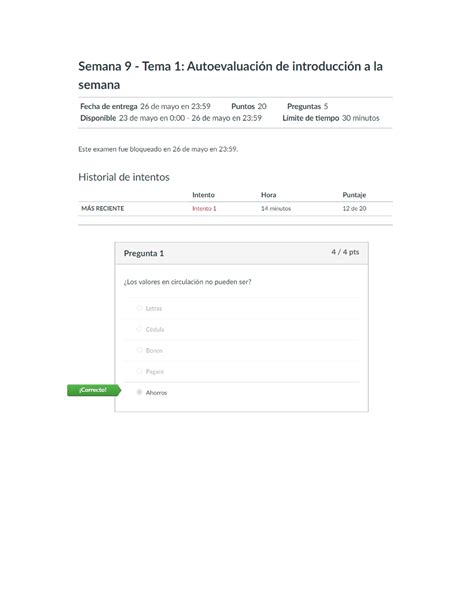
Task: Click the Intento column header
Action: [203, 195]
